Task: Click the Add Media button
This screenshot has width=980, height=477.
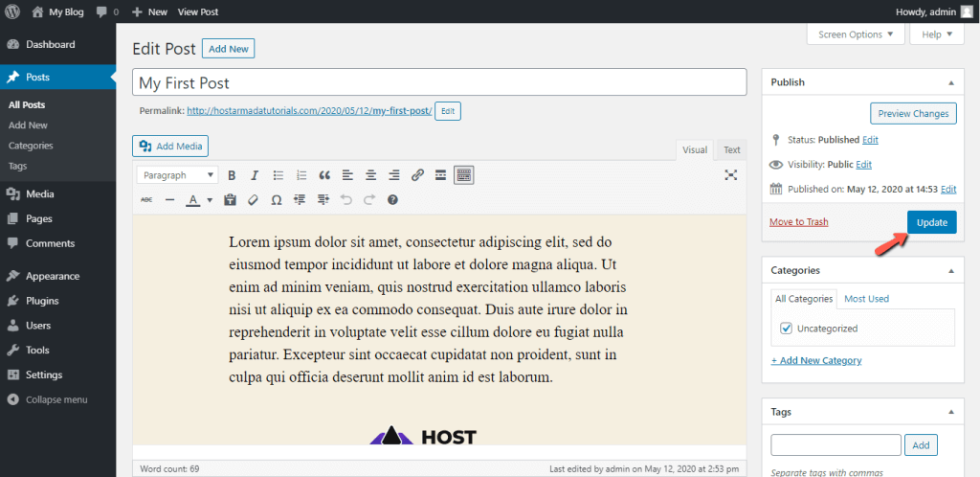Action: (170, 147)
